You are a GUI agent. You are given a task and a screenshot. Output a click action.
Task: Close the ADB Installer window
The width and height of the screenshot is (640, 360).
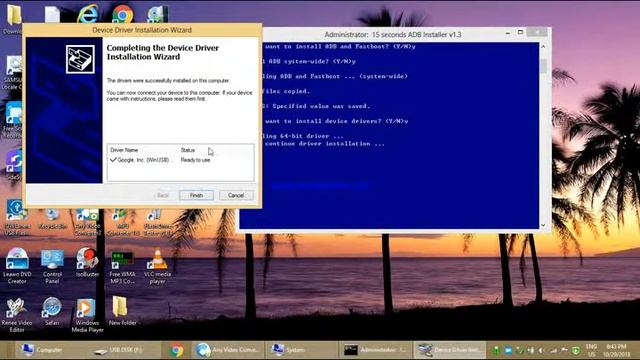click(x=537, y=32)
